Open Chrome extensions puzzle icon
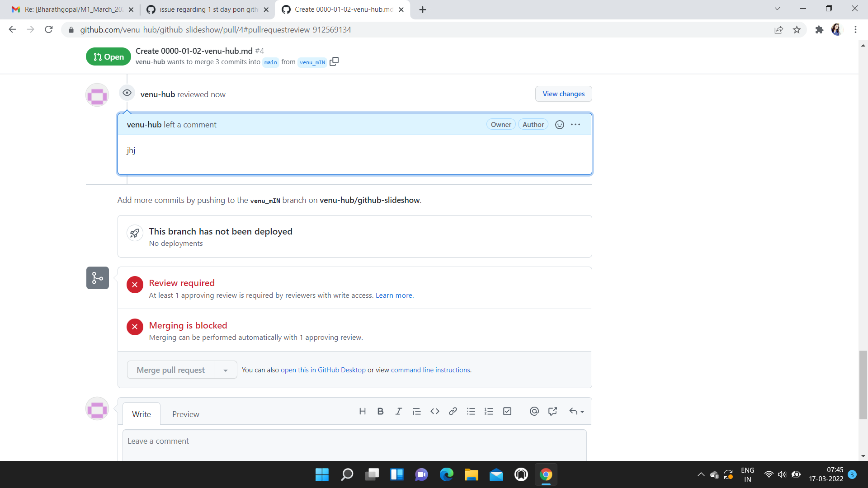868x488 pixels. [x=819, y=30]
